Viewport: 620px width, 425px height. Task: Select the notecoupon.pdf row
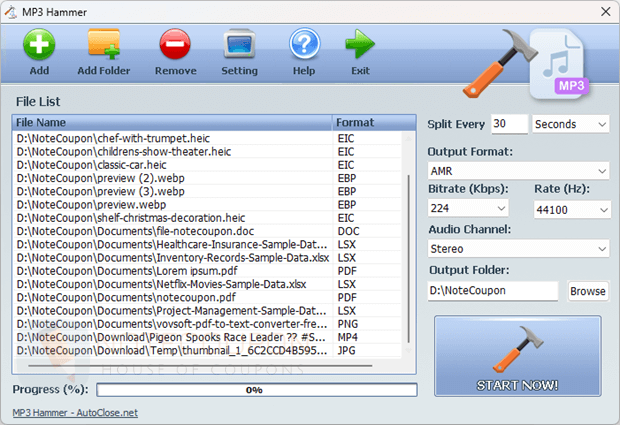pyautogui.click(x=208, y=297)
